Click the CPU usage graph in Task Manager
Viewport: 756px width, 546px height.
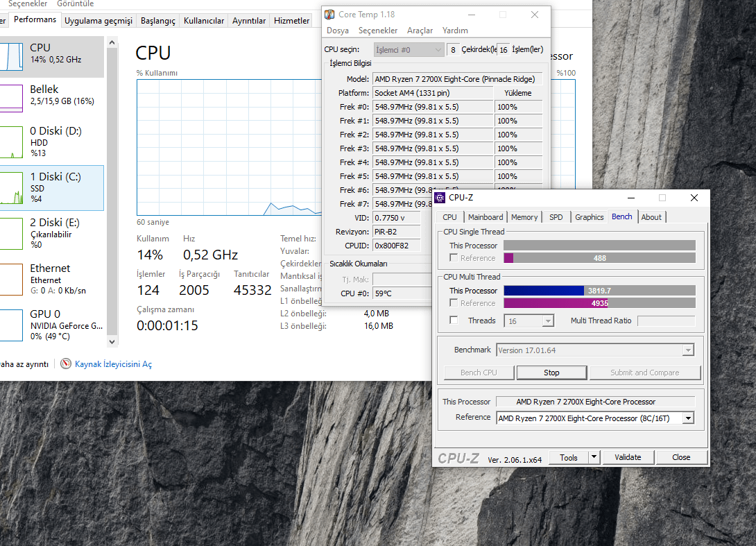pyautogui.click(x=230, y=147)
